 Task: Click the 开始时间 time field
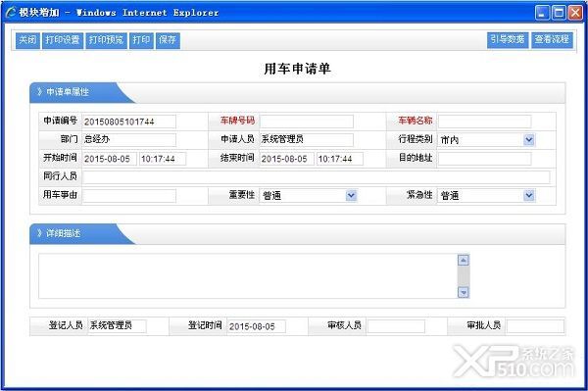click(163, 159)
